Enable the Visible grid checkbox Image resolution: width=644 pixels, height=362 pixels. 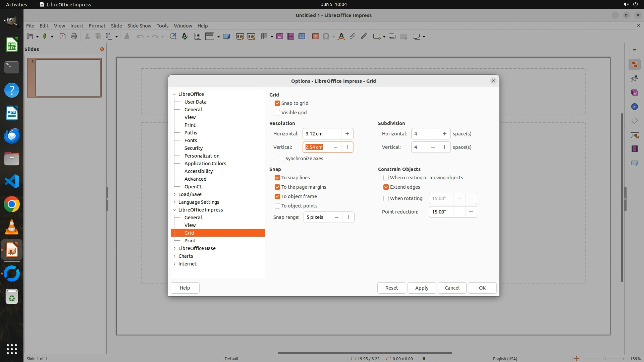(277, 113)
